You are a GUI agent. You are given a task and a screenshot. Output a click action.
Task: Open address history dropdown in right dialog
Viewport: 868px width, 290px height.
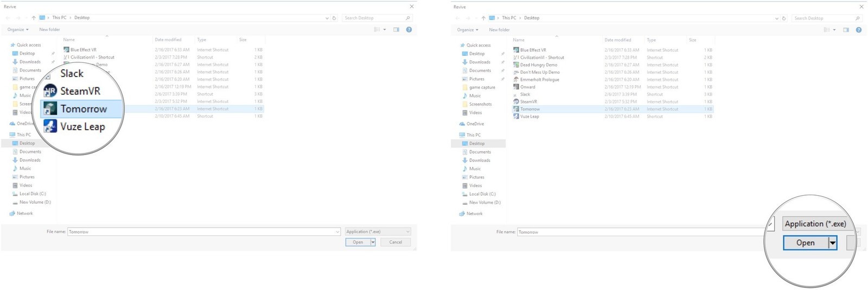pos(776,18)
